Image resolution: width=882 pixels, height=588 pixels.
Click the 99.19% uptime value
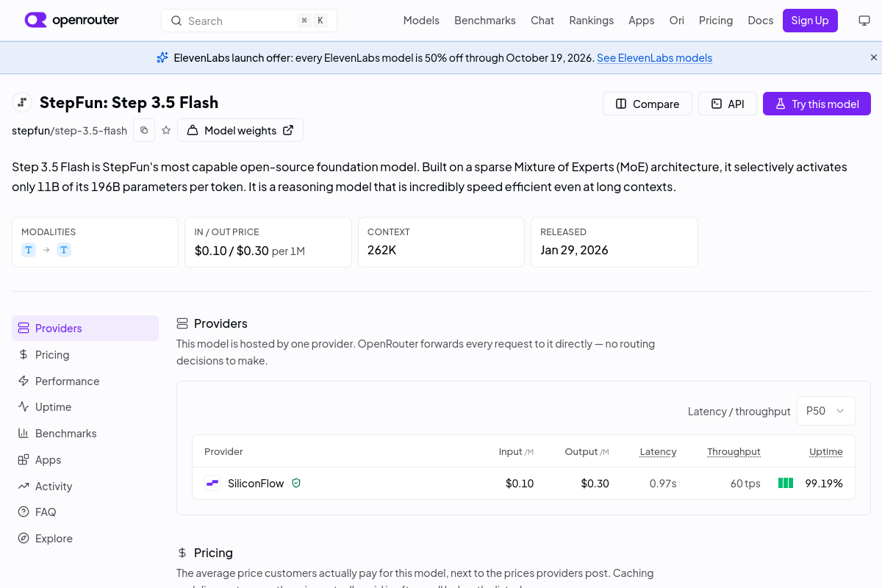[824, 483]
